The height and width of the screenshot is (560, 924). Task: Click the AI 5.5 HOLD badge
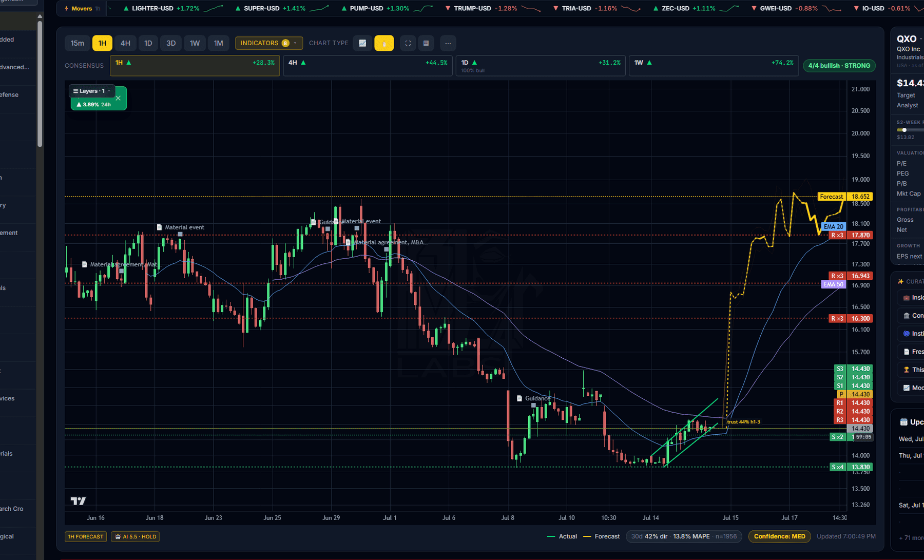pyautogui.click(x=136, y=536)
